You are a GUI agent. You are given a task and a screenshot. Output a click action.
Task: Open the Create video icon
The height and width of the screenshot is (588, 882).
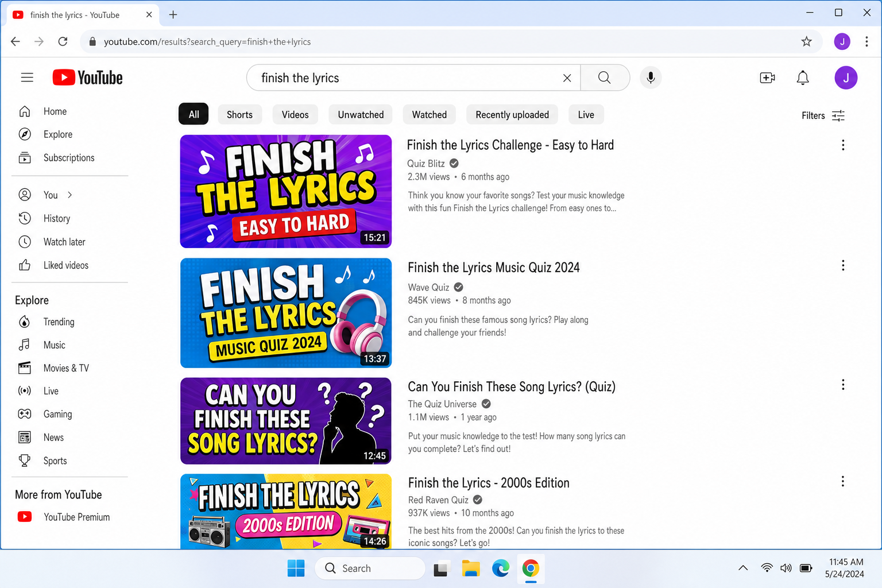pyautogui.click(x=767, y=78)
